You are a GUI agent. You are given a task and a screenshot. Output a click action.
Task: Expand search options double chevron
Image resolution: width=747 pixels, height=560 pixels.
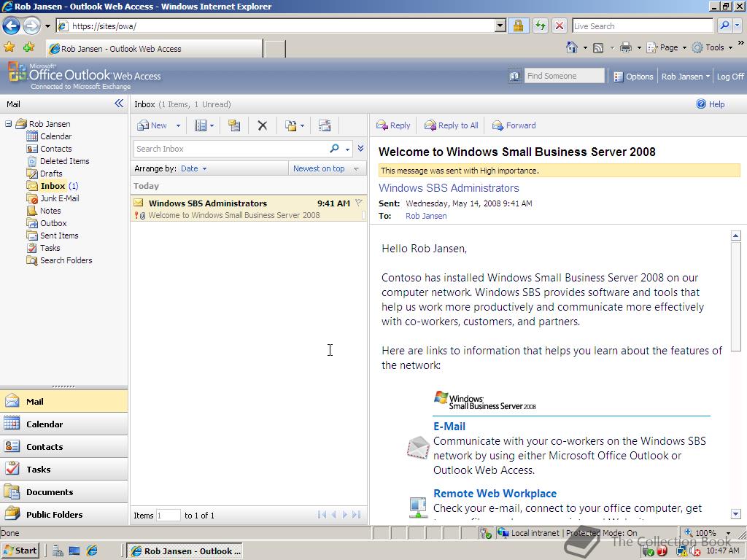pyautogui.click(x=360, y=148)
